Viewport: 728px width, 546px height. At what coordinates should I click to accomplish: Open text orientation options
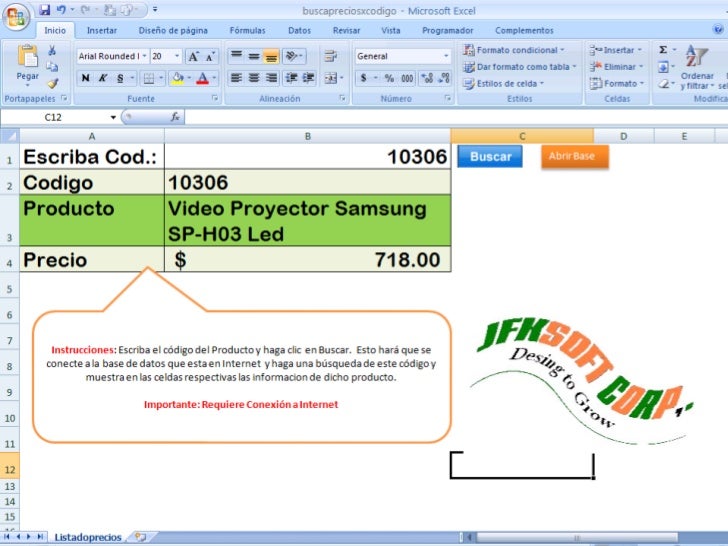pyautogui.click(x=293, y=56)
